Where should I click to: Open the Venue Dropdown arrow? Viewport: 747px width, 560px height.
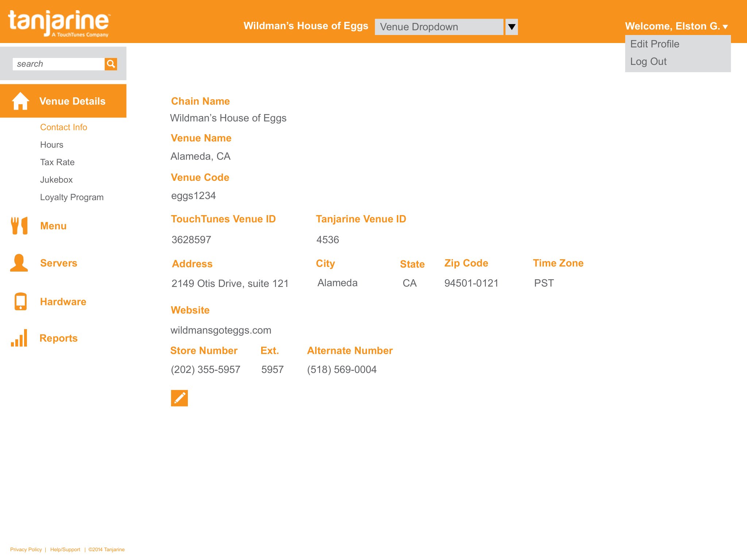[512, 27]
